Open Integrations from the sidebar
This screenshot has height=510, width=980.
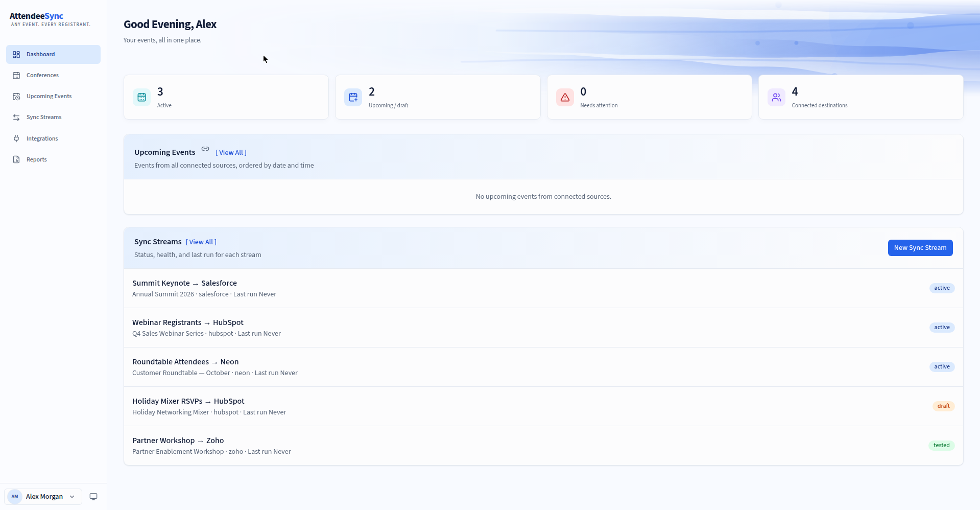[x=53, y=138]
